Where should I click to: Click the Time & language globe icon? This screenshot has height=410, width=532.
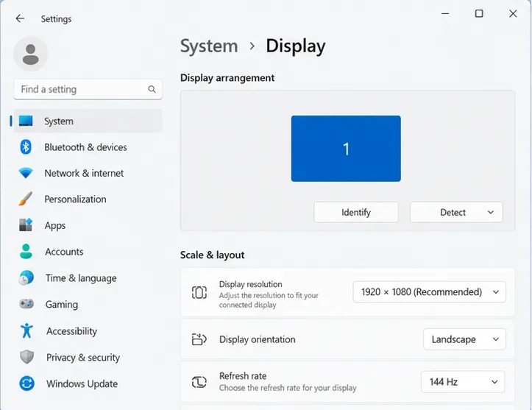coord(26,278)
